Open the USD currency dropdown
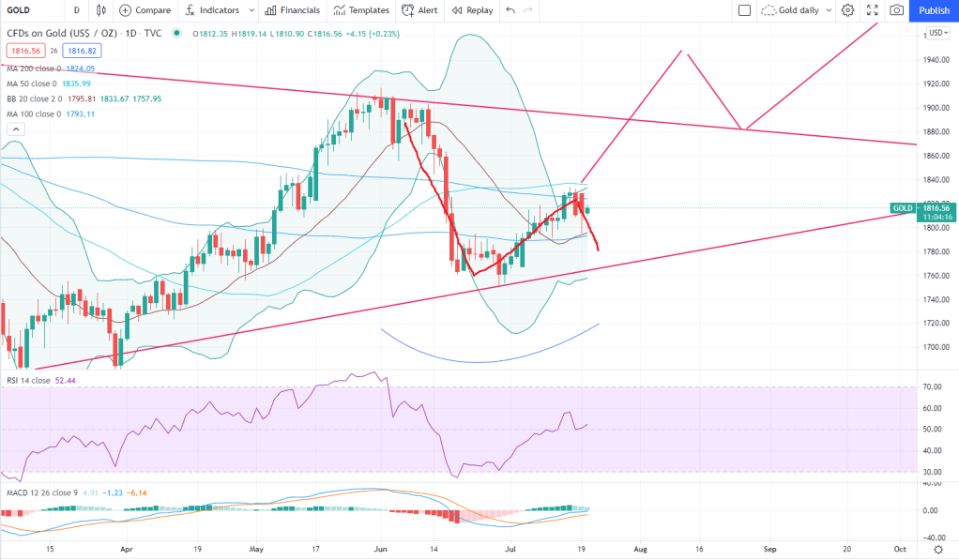The image size is (959, 560). point(935,34)
